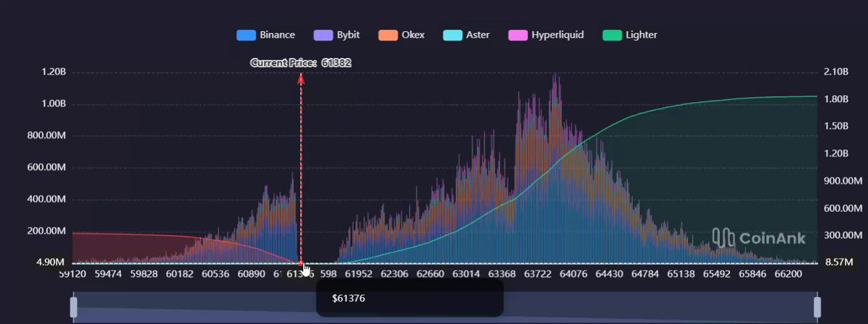Click the green Lighter color swatch

(612, 35)
